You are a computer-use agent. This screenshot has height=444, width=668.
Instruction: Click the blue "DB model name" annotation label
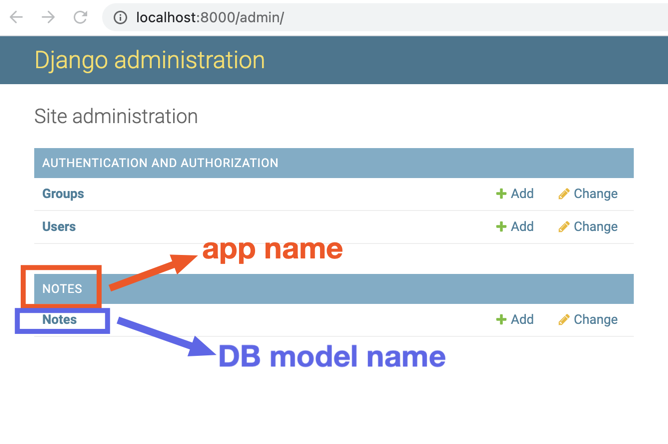tap(331, 356)
